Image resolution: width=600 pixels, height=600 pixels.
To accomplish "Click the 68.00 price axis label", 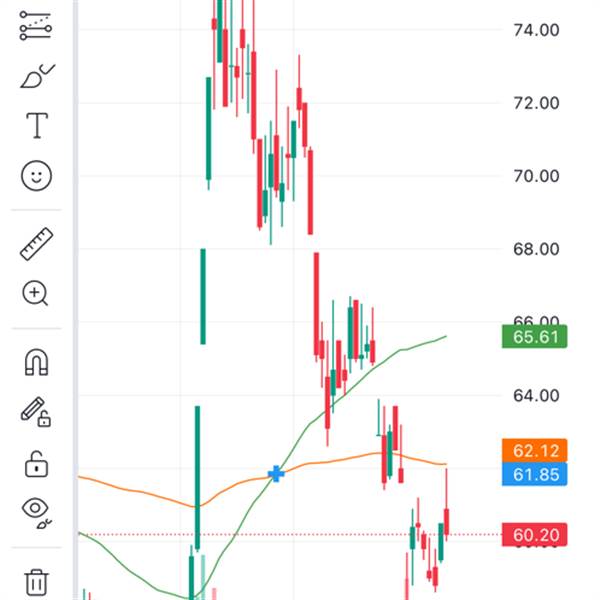I will pyautogui.click(x=536, y=249).
